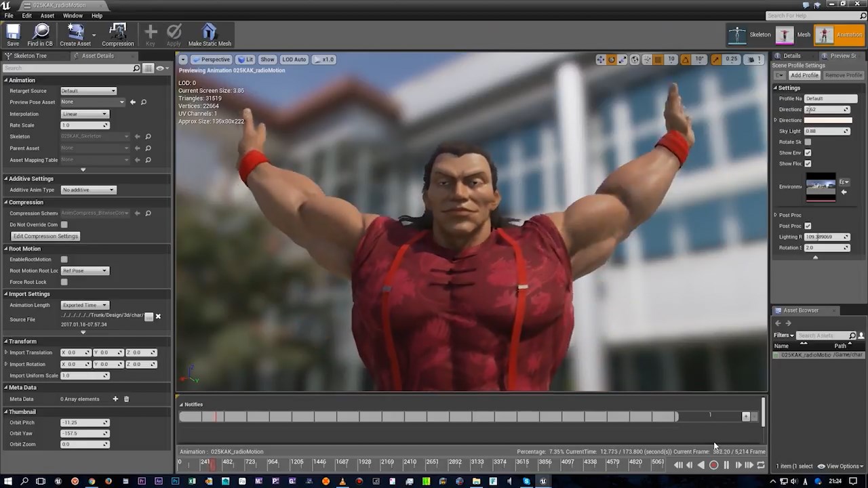Screen dimensions: 868x488
Task: Switch to Mesh editor mode icon
Action: 785,35
